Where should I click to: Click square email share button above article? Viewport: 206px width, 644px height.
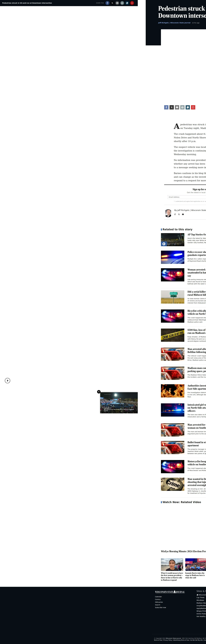pyautogui.click(x=177, y=107)
